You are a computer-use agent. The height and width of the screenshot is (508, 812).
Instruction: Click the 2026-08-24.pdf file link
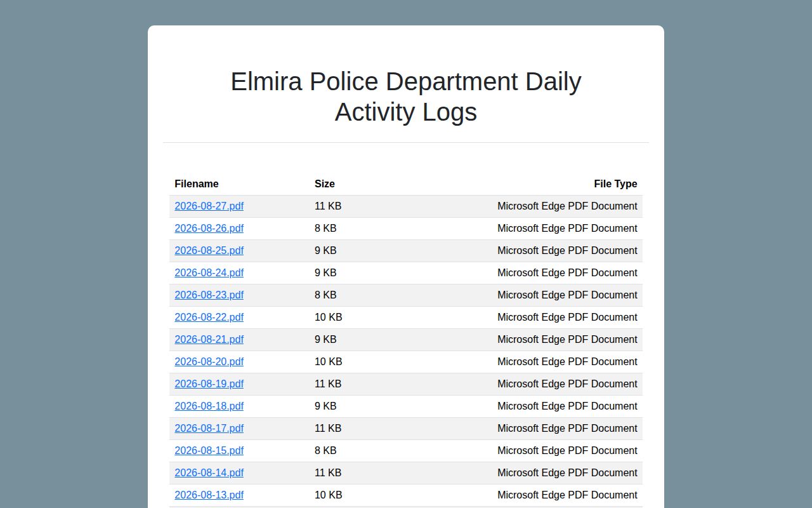[209, 273]
